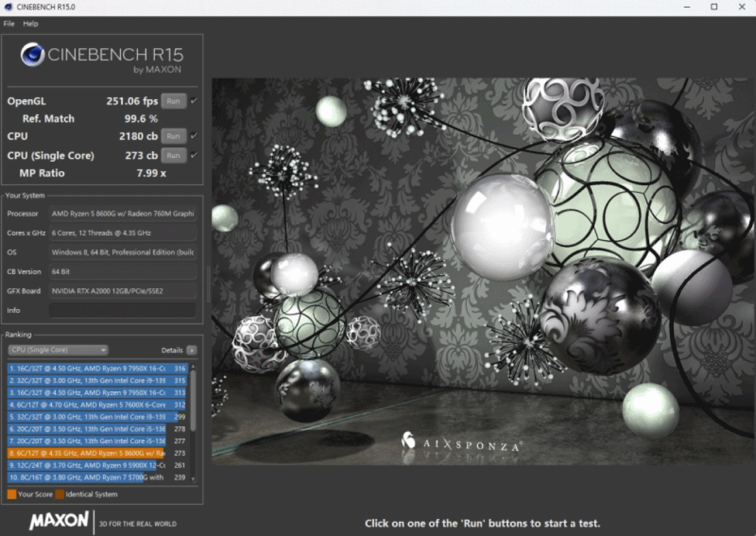Screen dimensions: 756x536
Task: Click the CB Version field
Action: point(122,271)
